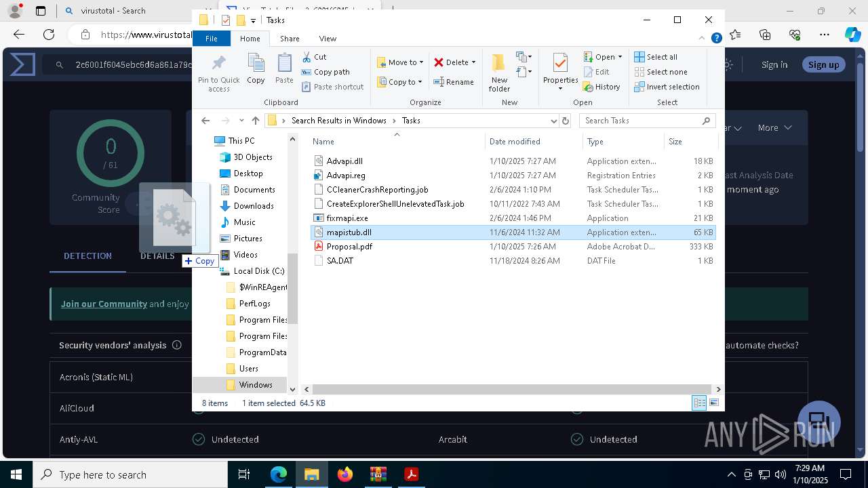The image size is (868, 488).
Task: Go back in Explorer navigation
Action: (205, 121)
